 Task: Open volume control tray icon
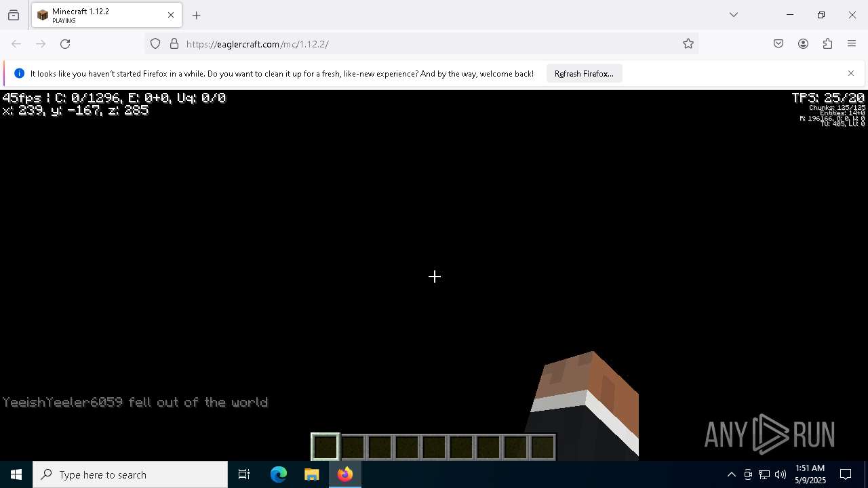pos(781,474)
